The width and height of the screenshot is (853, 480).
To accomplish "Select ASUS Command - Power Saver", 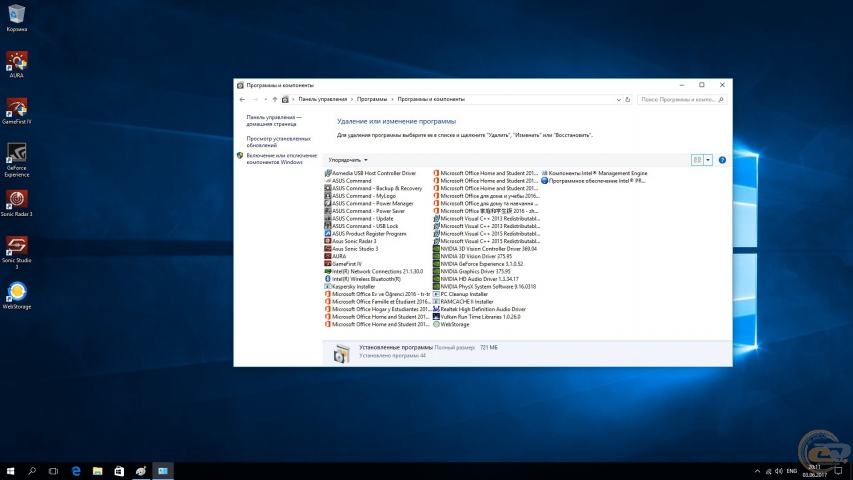I will tap(365, 211).
